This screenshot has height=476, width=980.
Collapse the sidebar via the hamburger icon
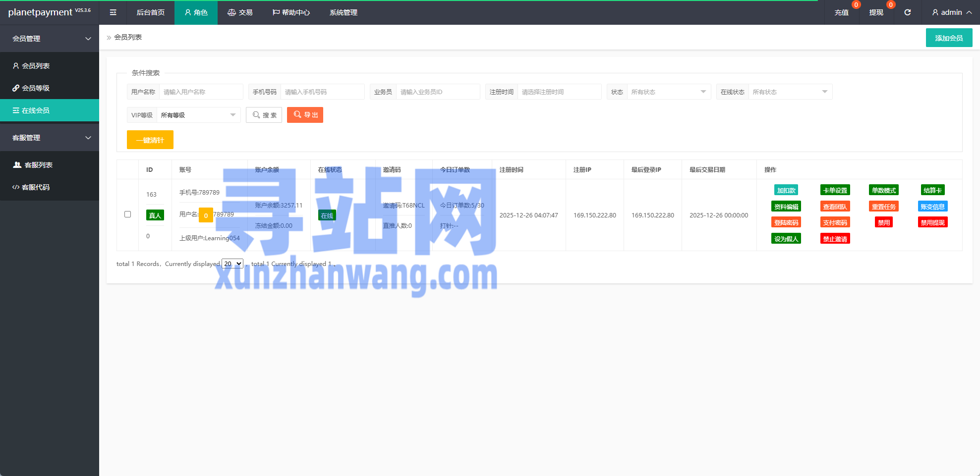113,12
